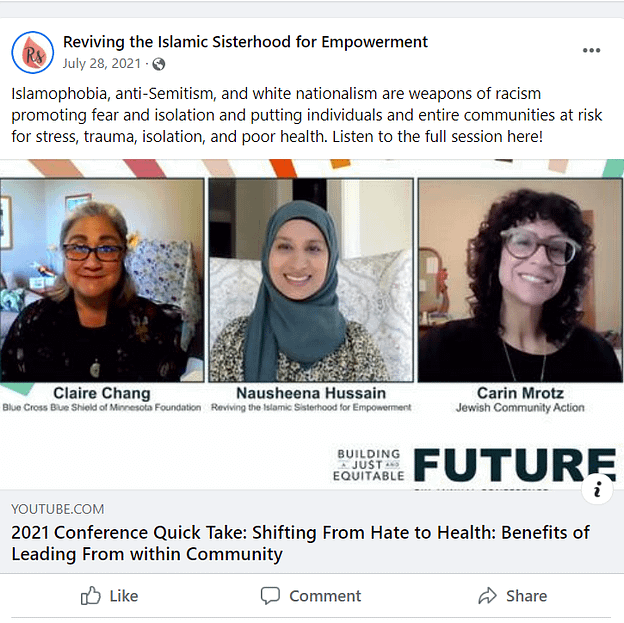Screen dimensions: 624x623
Task: Click the thumbs-up Like icon
Action: click(x=90, y=596)
